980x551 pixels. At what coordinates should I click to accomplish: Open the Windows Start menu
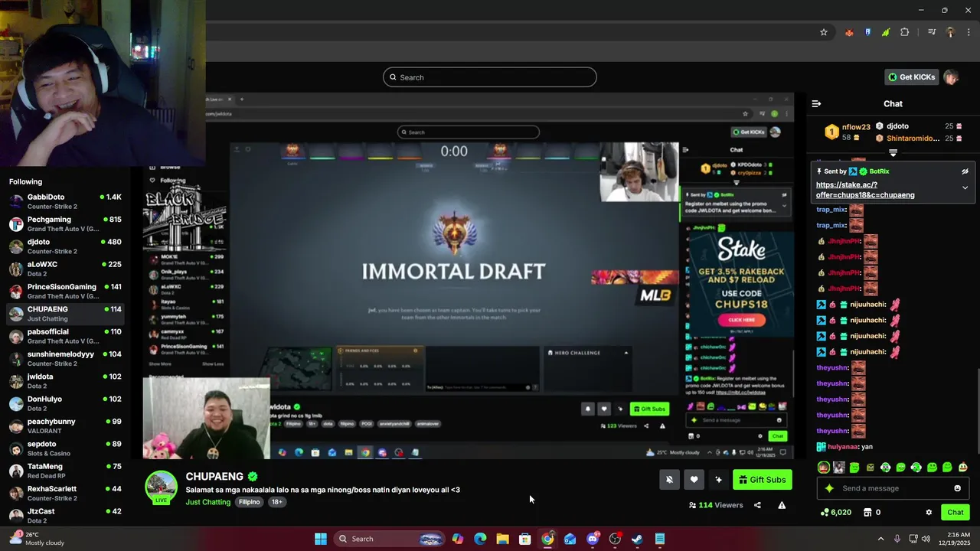321,539
